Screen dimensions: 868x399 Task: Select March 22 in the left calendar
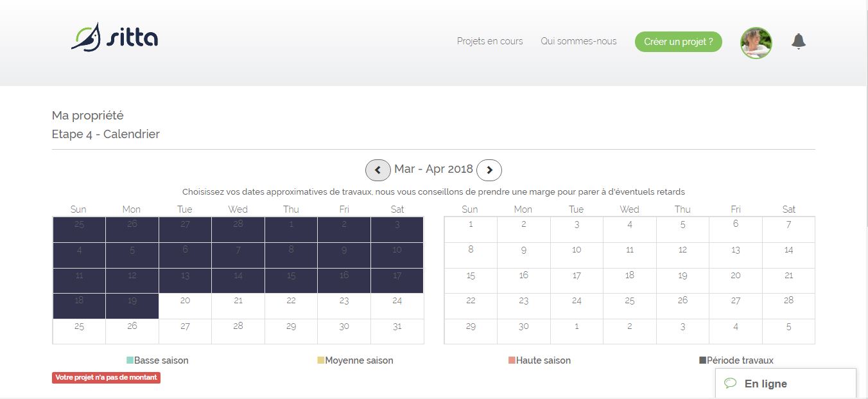point(291,306)
